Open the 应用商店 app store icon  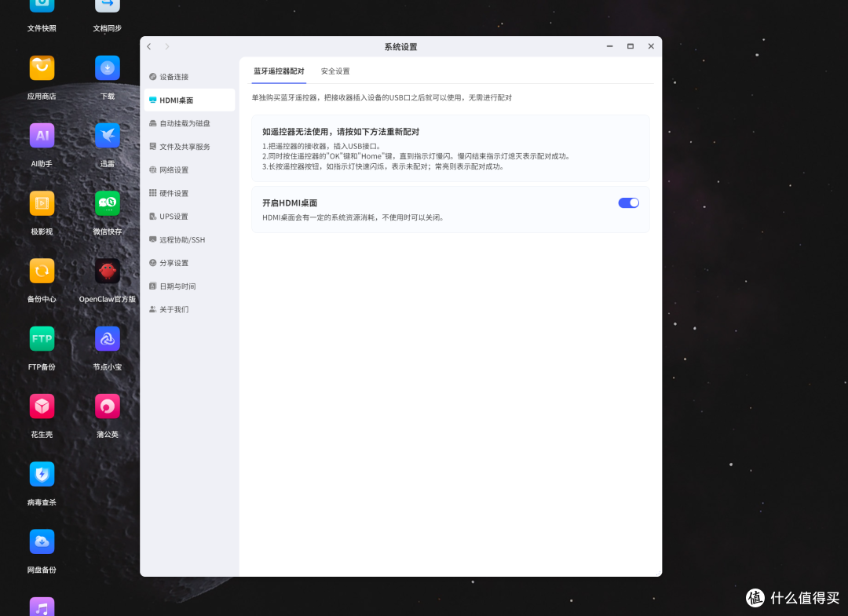pos(42,68)
